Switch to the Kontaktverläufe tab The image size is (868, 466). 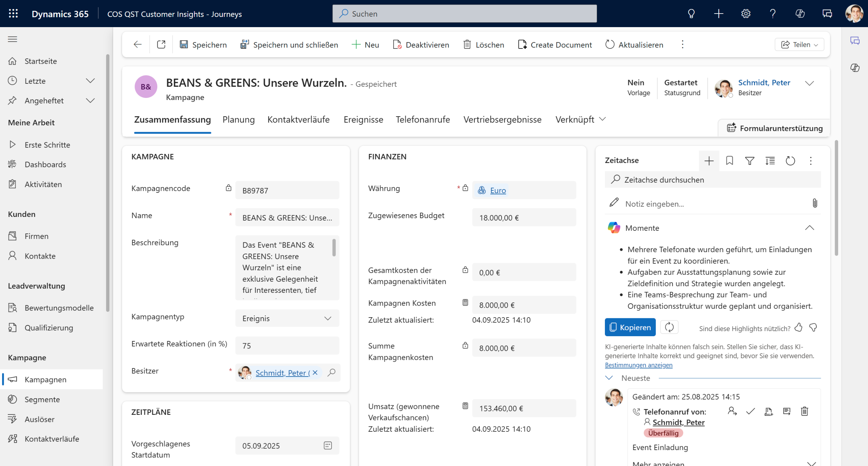pyautogui.click(x=298, y=120)
